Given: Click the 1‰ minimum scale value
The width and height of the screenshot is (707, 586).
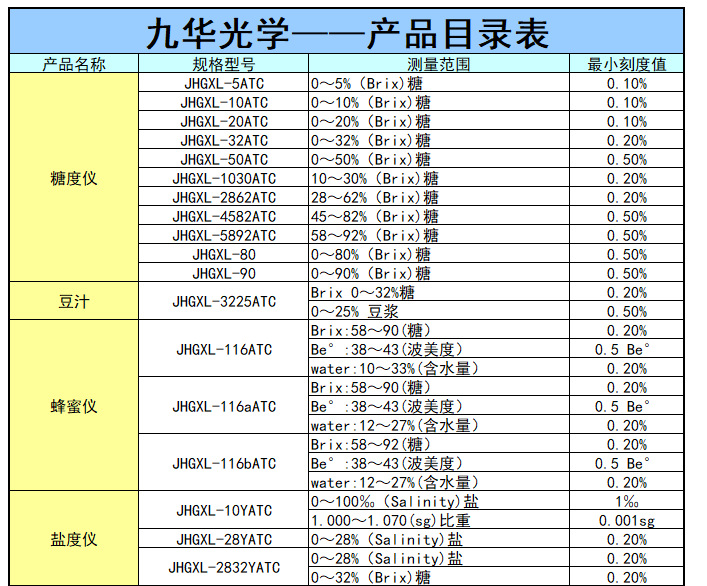Looking at the screenshot, I should pyautogui.click(x=627, y=501).
